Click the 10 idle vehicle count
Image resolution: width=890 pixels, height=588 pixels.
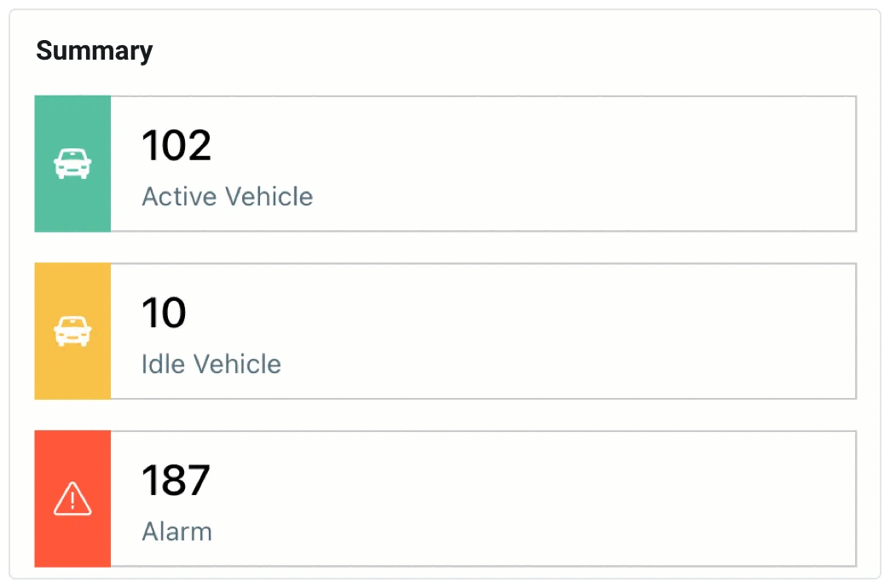tap(164, 313)
